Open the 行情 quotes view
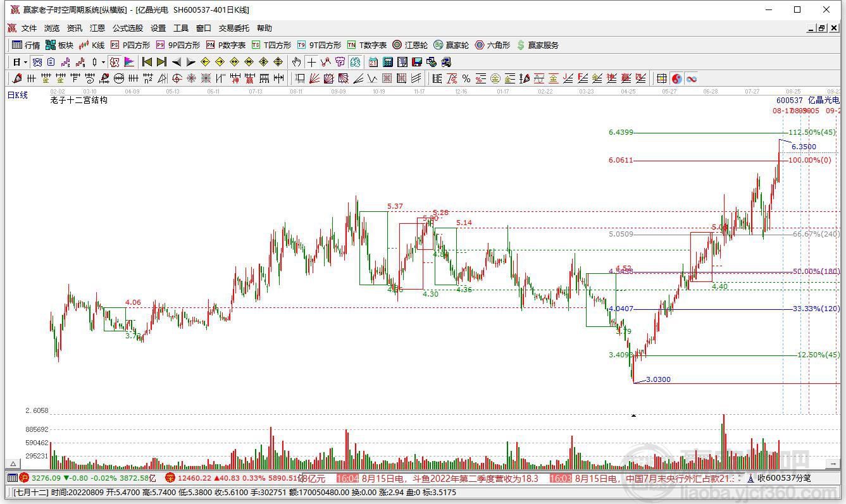846x504 pixels. (x=26, y=45)
